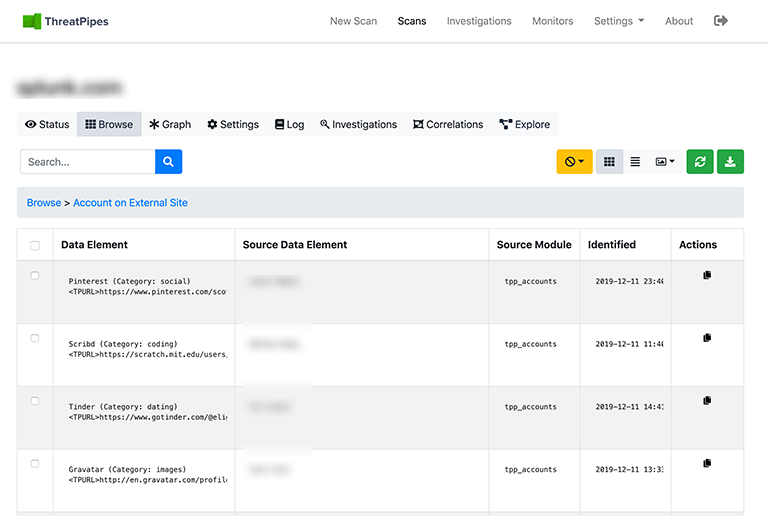Image resolution: width=768 pixels, height=516 pixels.
Task: Click the blue search magnifier button
Action: click(x=168, y=162)
